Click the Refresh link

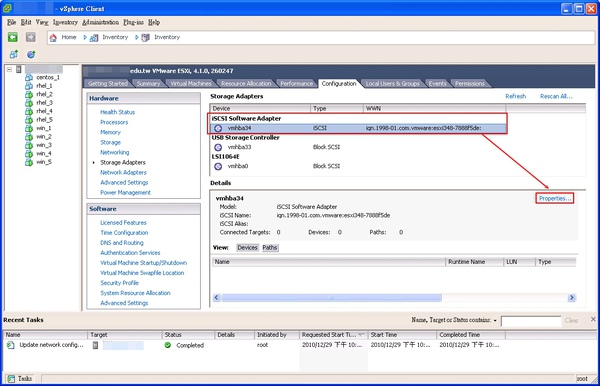coord(515,96)
